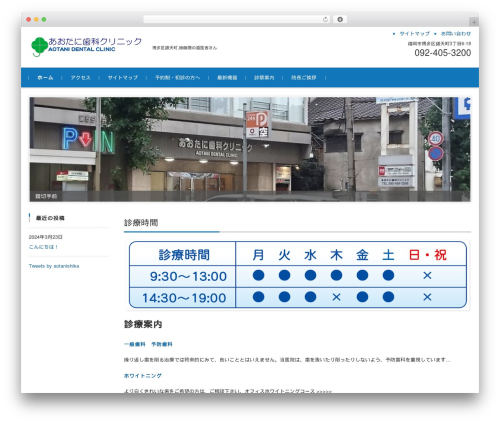Click the post date 2024年3月23日
500x423 pixels.
[x=45, y=237]
